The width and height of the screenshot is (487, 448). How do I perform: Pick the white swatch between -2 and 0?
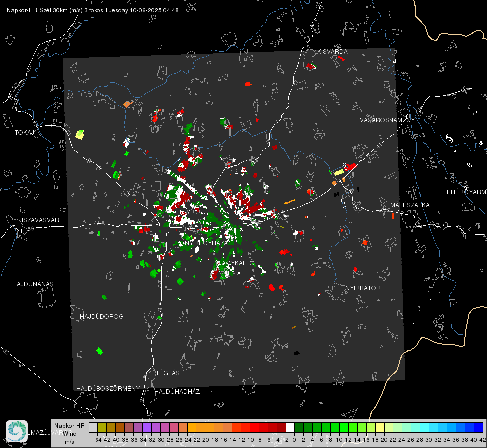(x=290, y=427)
